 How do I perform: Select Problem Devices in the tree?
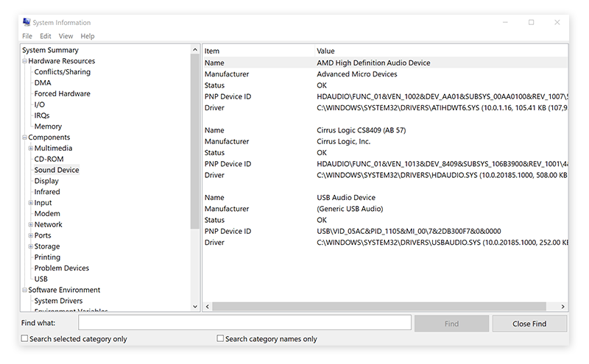62,268
